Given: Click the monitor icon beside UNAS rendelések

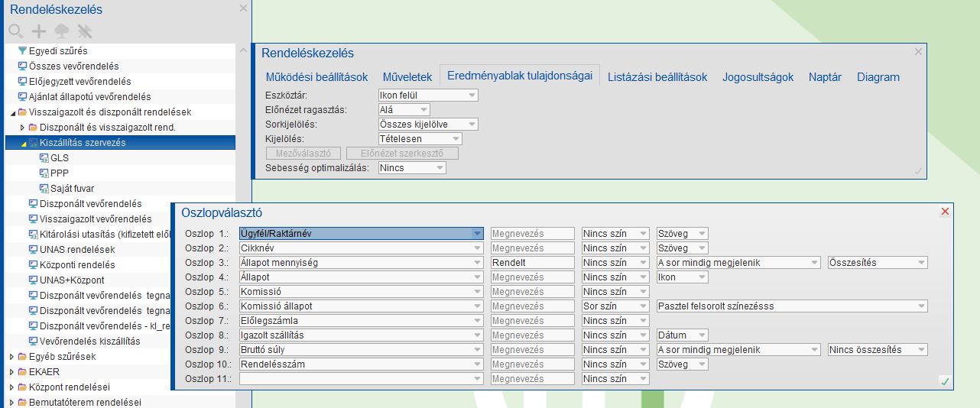Looking at the screenshot, I should tap(33, 250).
